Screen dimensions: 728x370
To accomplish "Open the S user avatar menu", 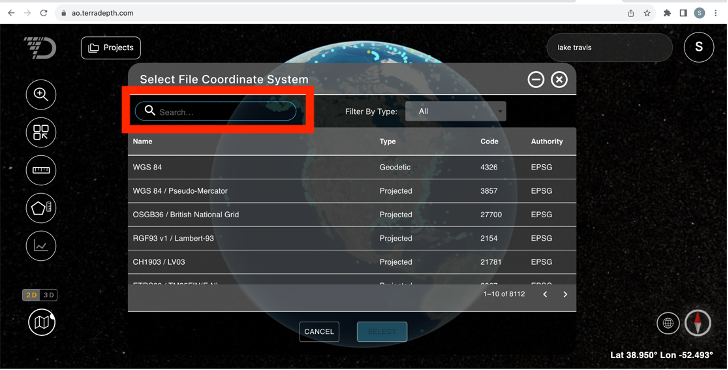I will pos(699,47).
